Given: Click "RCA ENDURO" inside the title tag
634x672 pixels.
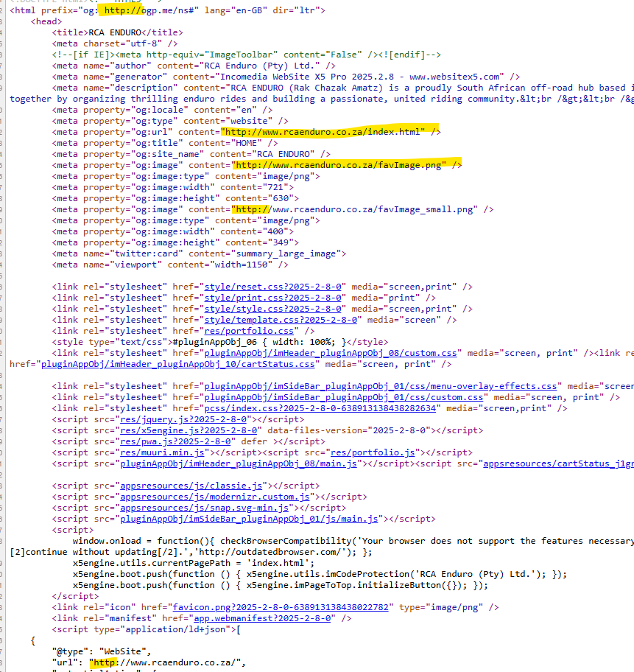Looking at the screenshot, I should pos(115,32).
